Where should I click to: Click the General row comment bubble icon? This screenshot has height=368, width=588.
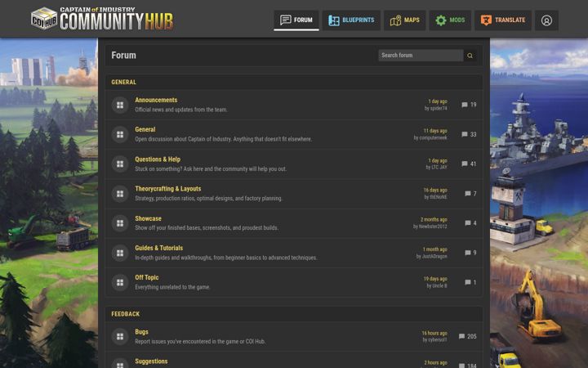point(465,134)
